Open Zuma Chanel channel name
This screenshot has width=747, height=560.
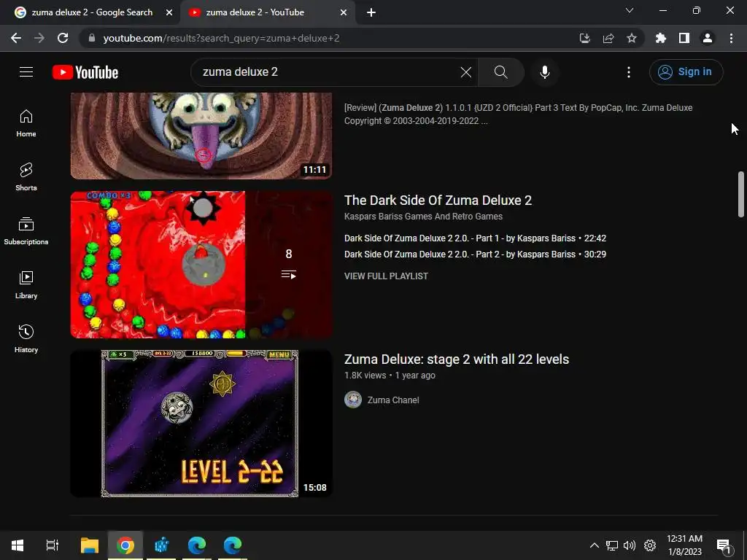393,400
